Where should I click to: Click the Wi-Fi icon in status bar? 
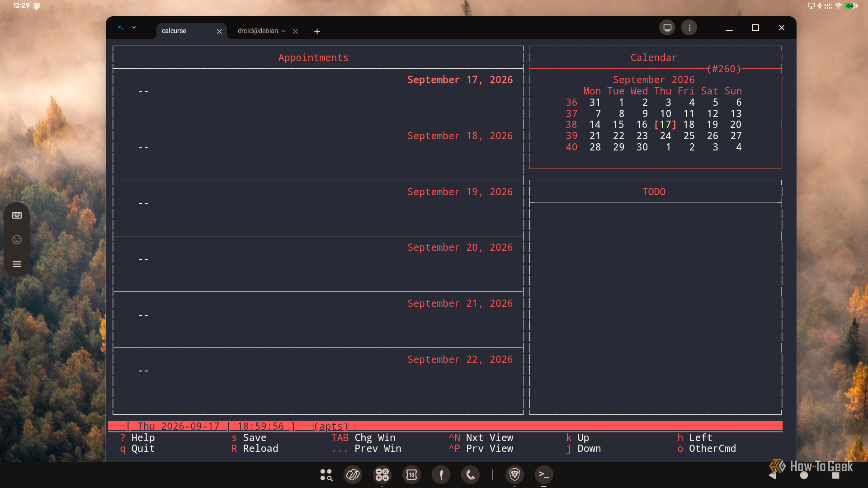pos(839,6)
